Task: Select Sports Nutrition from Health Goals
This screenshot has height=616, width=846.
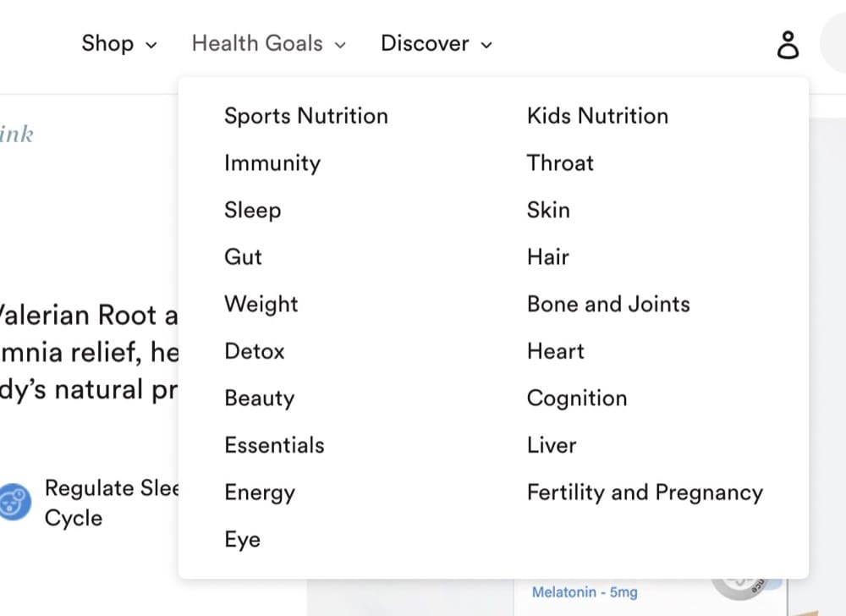Action: 306,116
